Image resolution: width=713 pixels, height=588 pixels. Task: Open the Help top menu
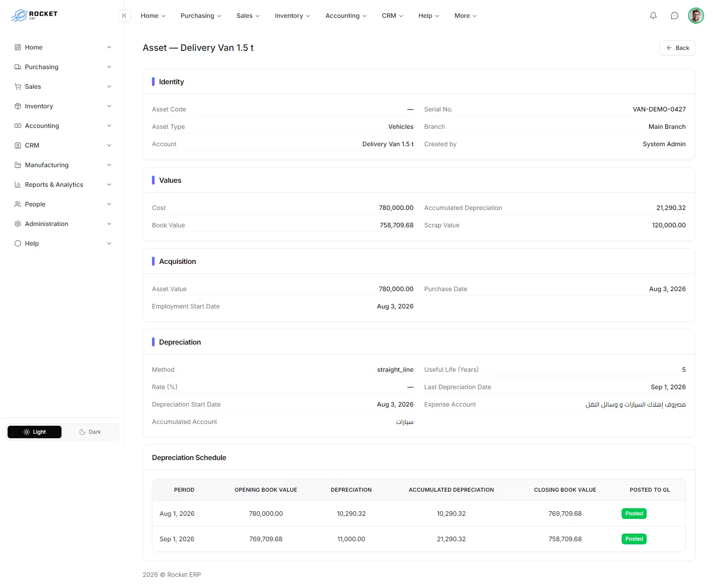pos(429,16)
